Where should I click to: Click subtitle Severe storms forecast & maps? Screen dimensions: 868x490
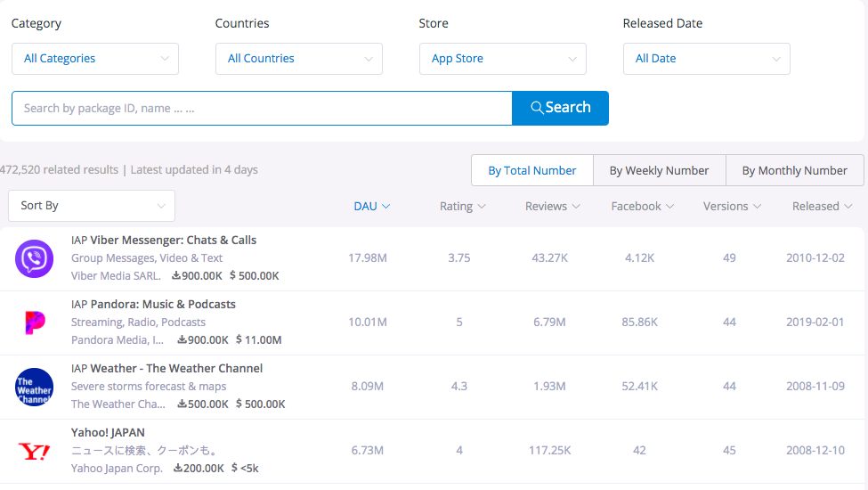pos(149,386)
